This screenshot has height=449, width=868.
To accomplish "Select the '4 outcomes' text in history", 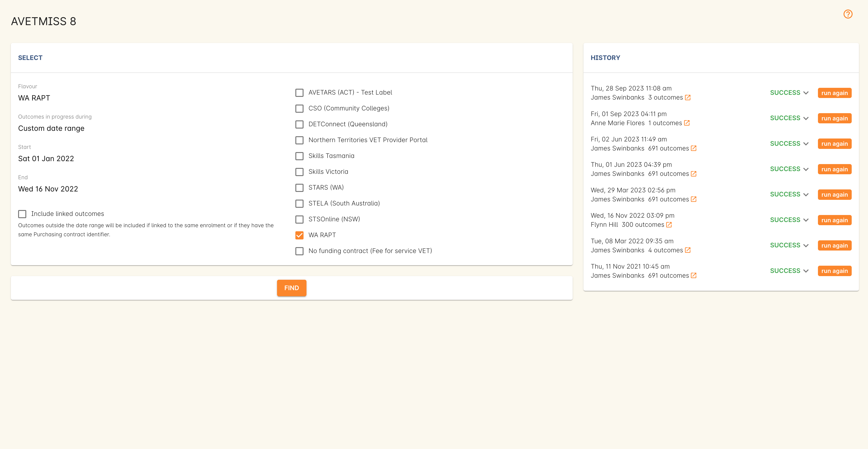I will coord(665,250).
